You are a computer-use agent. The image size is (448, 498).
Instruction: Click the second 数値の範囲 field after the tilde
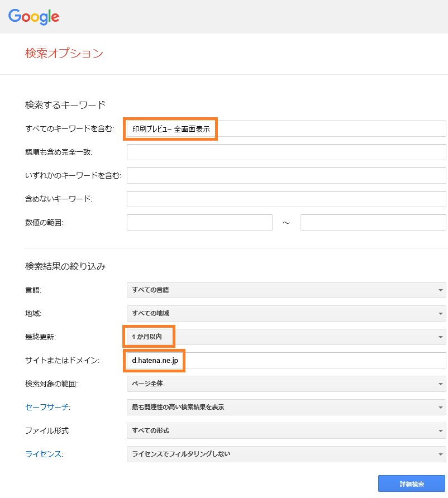373,222
